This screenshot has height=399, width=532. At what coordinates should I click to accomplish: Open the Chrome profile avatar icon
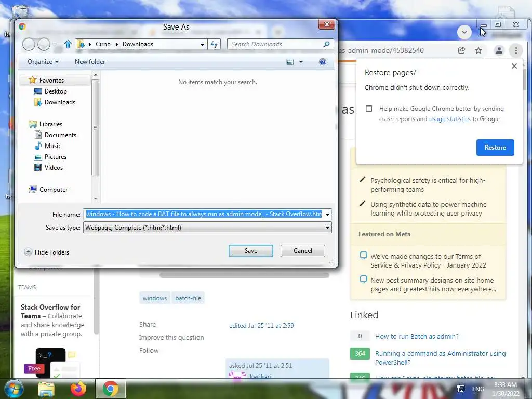click(x=499, y=50)
